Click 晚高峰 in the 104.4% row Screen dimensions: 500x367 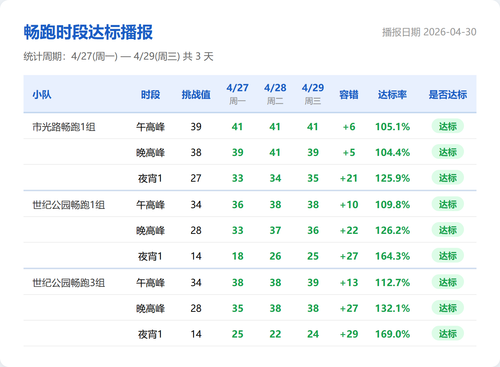150,153
